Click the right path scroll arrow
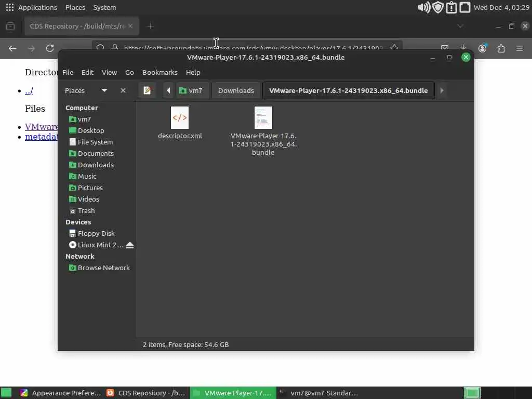 (x=442, y=90)
